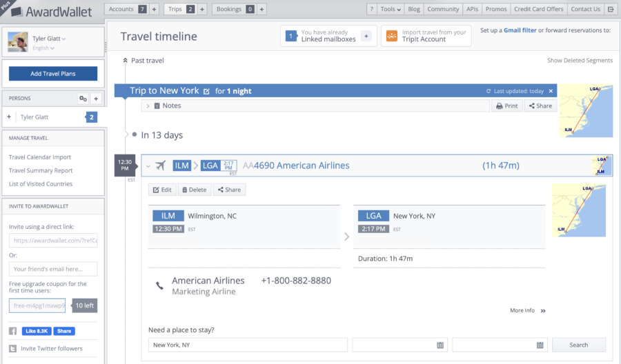
Task: Click the phone icon by American Airlines
Action: coord(159,285)
